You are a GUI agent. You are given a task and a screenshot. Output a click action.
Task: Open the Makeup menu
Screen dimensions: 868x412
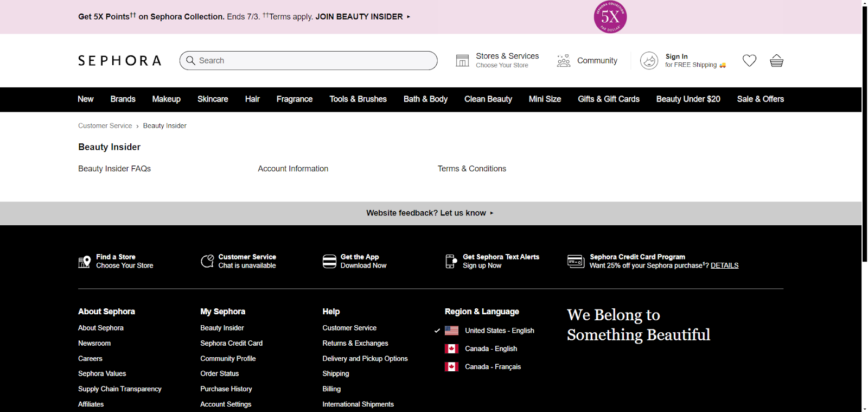pos(166,99)
